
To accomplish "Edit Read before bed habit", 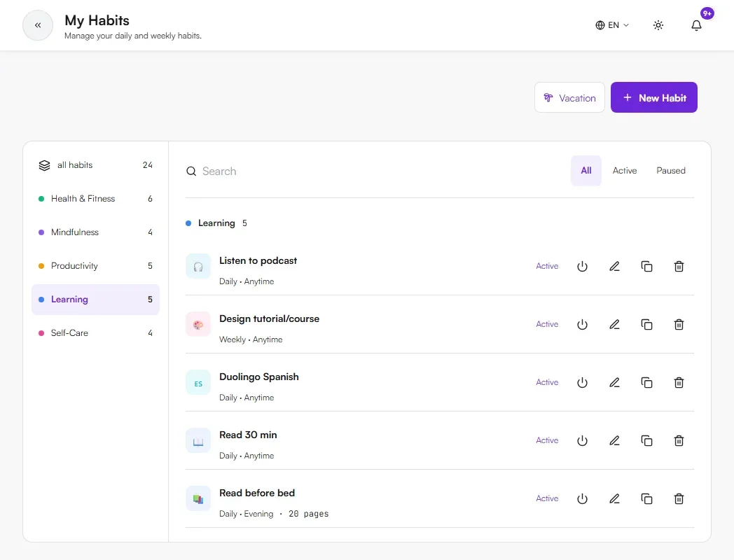I will click(614, 499).
